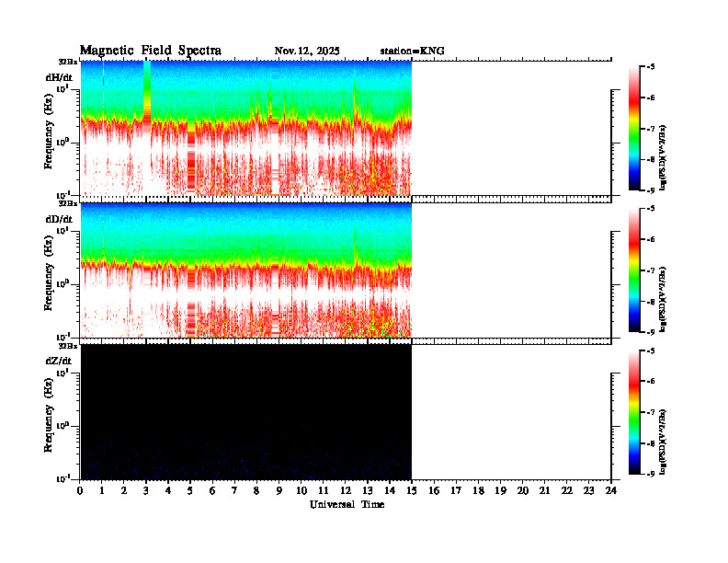Image resolution: width=728 pixels, height=563 pixels.
Task: Click hour "22" on the Universal Time axis
Action: click(567, 491)
